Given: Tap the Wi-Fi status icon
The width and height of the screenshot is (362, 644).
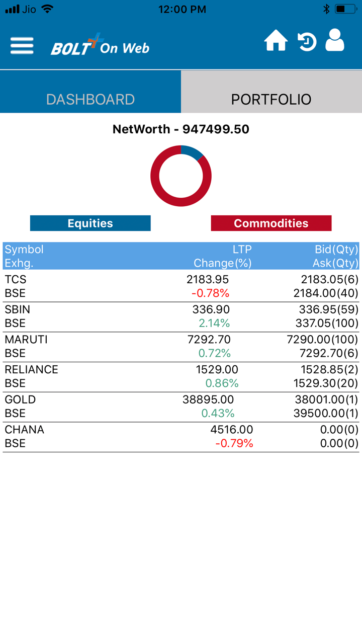Looking at the screenshot, I should tap(47, 9).
